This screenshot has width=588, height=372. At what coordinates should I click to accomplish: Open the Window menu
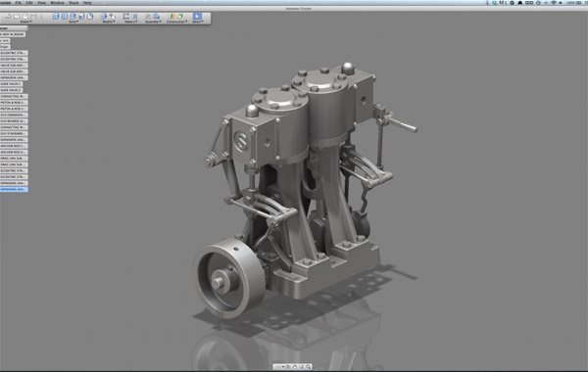[57, 3]
